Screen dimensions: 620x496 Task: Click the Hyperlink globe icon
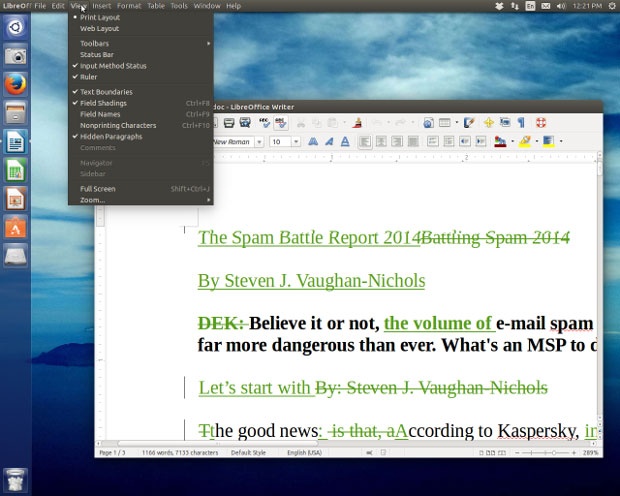point(428,123)
